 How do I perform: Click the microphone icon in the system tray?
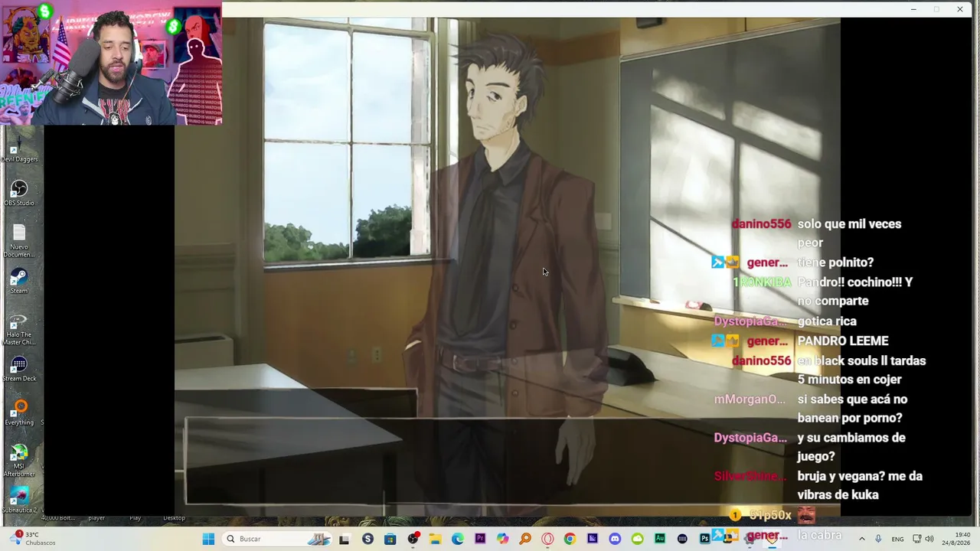[878, 539]
